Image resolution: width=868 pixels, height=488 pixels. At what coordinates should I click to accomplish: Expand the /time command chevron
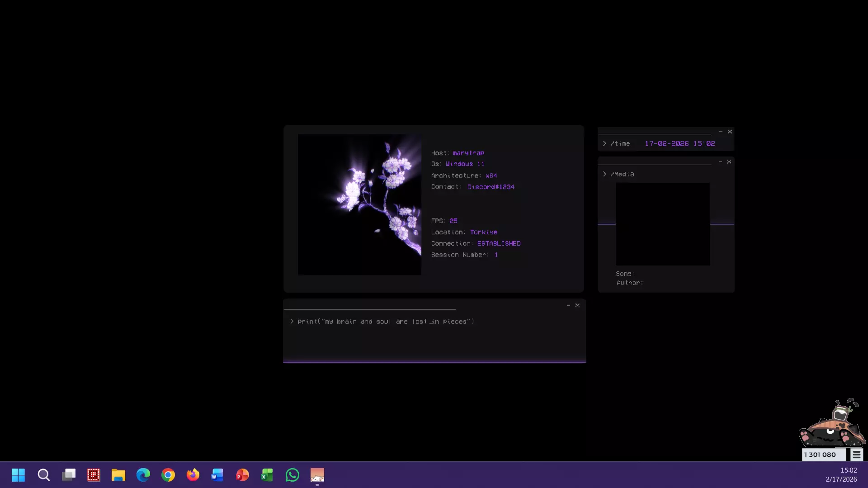click(604, 143)
